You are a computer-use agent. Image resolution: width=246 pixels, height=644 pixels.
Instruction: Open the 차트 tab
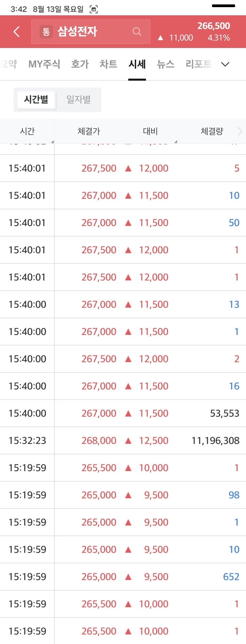click(109, 64)
